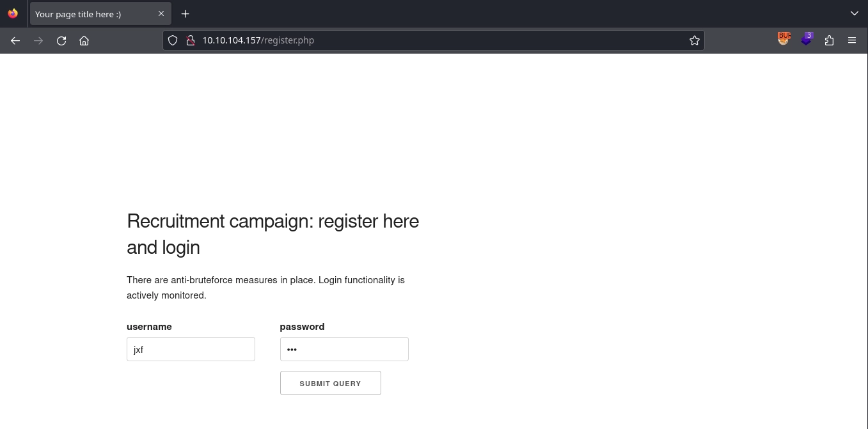868x429 pixels.
Task: Show the Extensions puzzle menu
Action: pyautogui.click(x=829, y=40)
